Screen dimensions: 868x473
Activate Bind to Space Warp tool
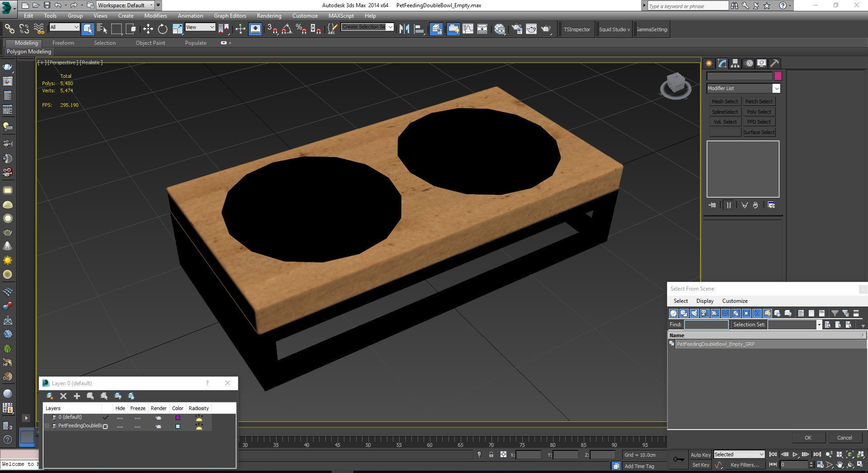pos(39,29)
